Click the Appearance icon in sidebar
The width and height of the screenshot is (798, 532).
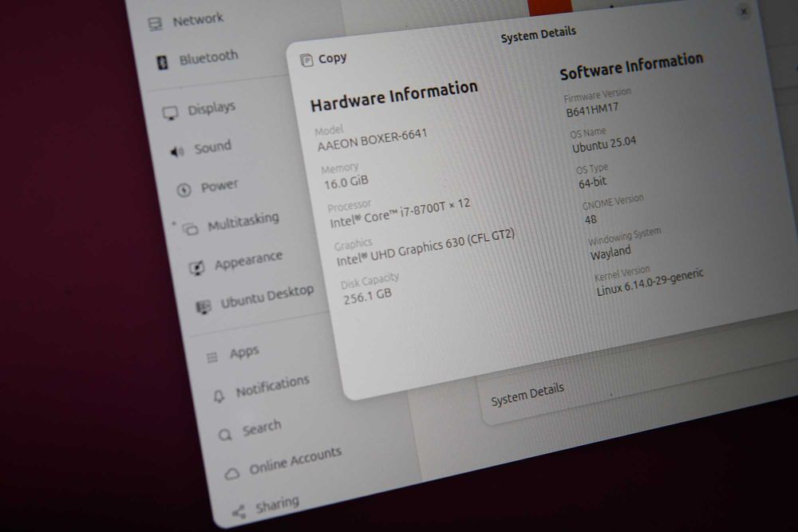point(197,267)
